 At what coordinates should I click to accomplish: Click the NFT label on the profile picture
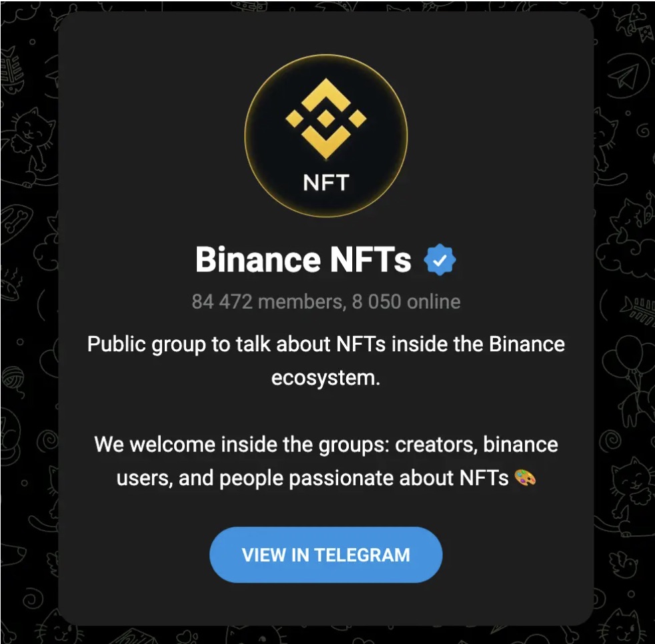click(x=326, y=180)
